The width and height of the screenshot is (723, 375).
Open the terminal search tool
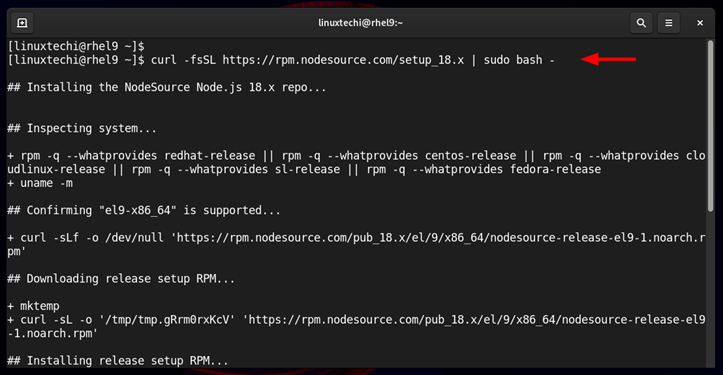pos(641,23)
